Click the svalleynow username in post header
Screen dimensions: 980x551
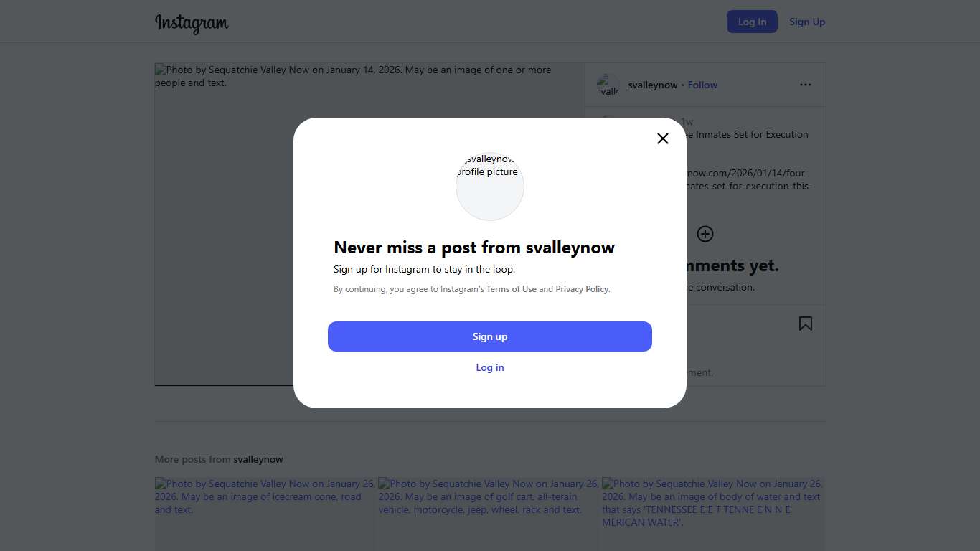click(653, 85)
